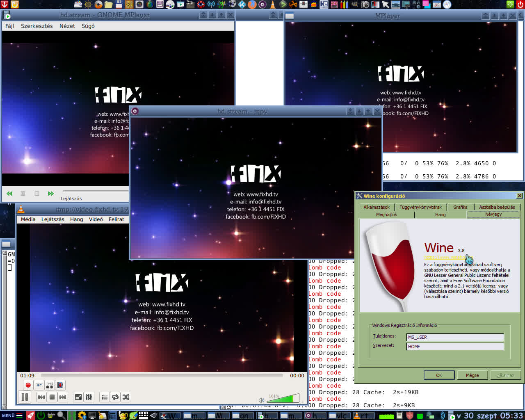The image size is (525, 420).
Task: Click red shield tray icon
Action: click(x=409, y=415)
